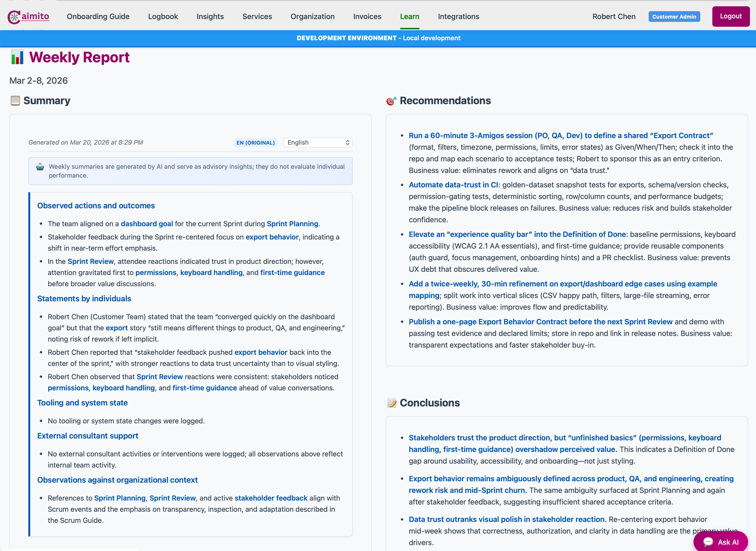Click the target icon next to Recommendations

click(x=391, y=100)
